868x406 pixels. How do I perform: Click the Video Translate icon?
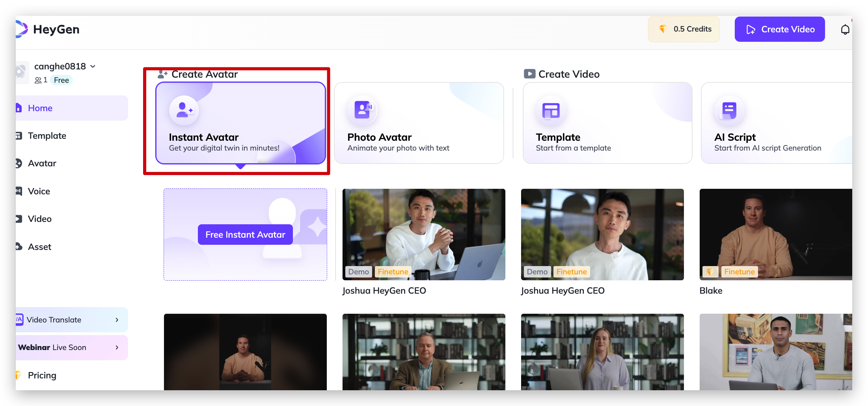point(19,320)
